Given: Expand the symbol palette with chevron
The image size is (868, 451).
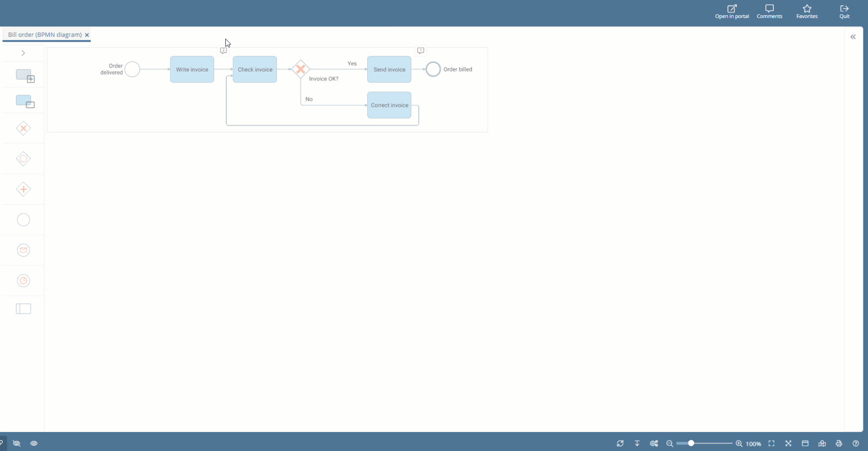Looking at the screenshot, I should [x=23, y=53].
